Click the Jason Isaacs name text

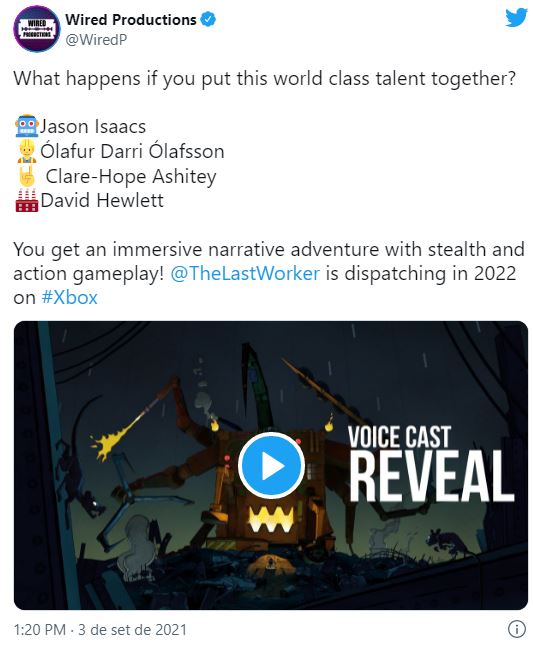pos(93,126)
